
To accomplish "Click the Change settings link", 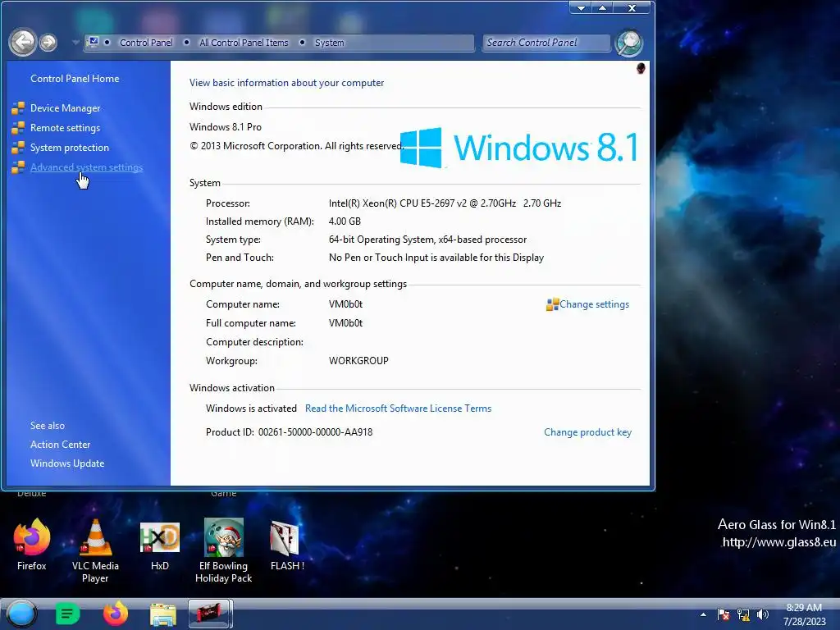I will click(x=594, y=304).
